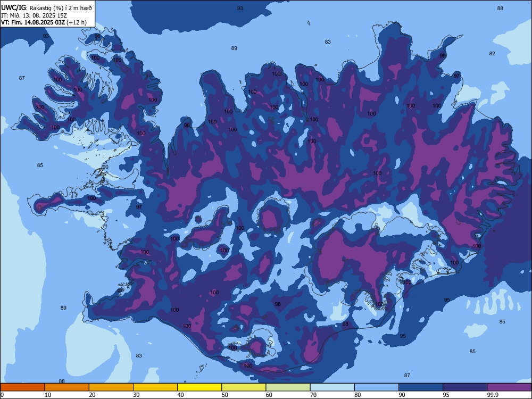Click the title text 'Rakastig (%) í 2 m hæð'

61,8
